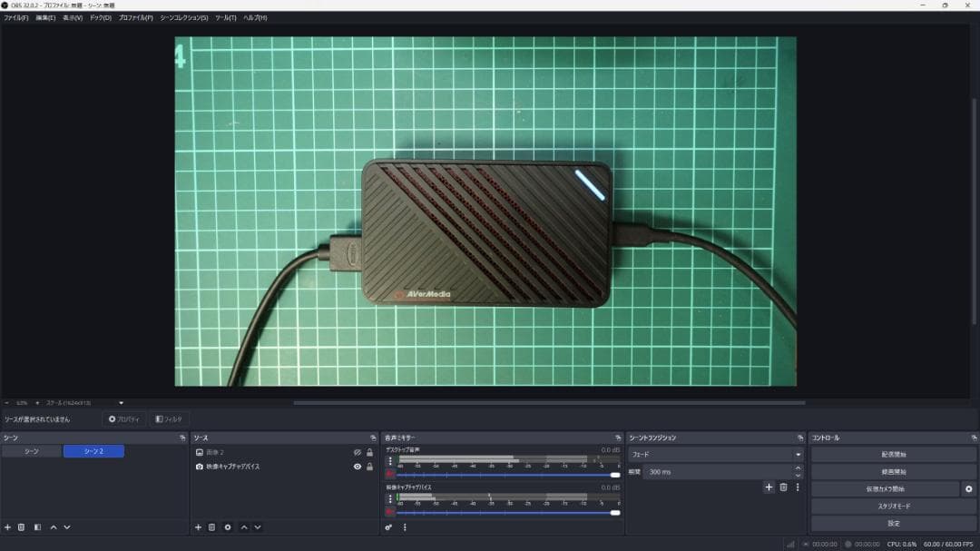Open the デスクトップ音声 mixer options dots menu
Screen dimensions: 980x551
390,458
